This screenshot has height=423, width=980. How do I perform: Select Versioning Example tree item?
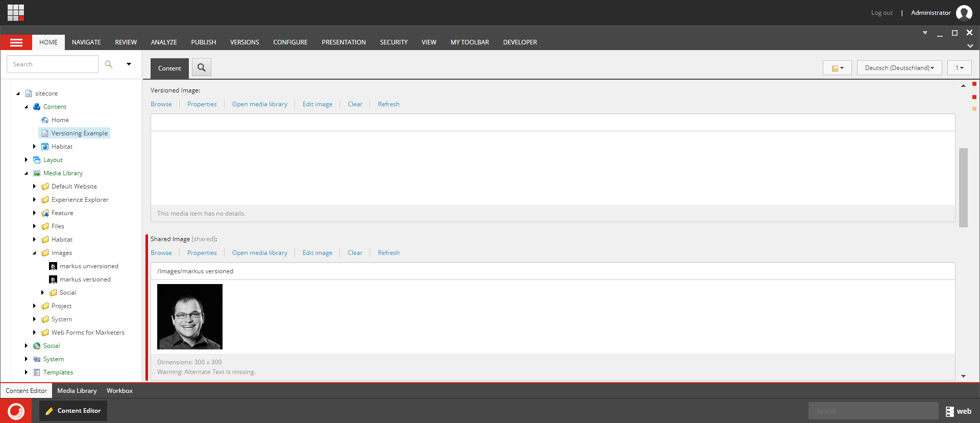(75, 133)
